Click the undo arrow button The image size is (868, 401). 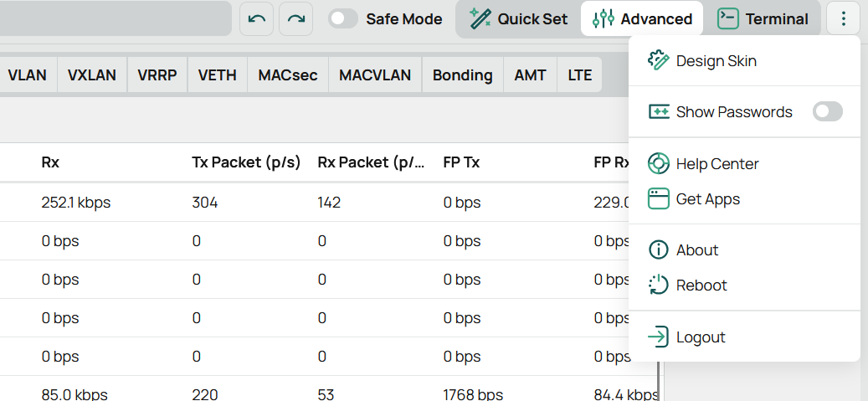pos(256,18)
